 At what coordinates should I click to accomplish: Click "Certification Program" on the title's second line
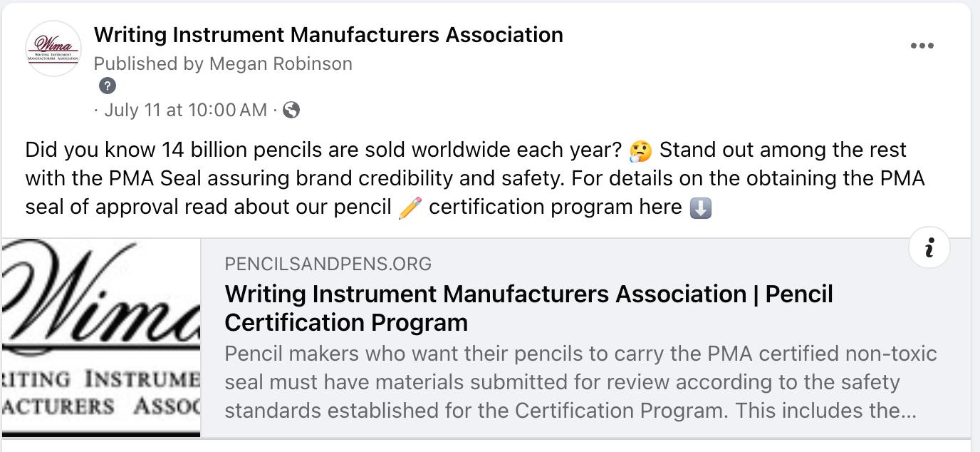pos(346,322)
